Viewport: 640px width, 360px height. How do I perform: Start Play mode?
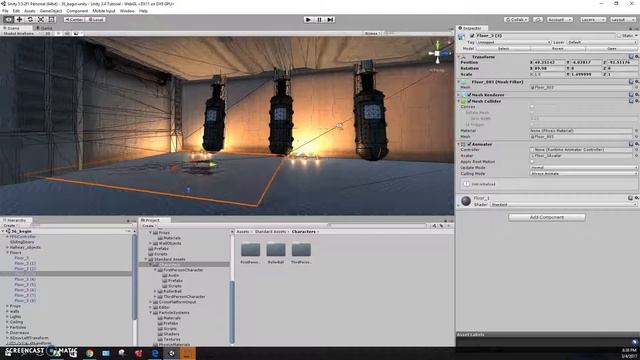click(309, 20)
